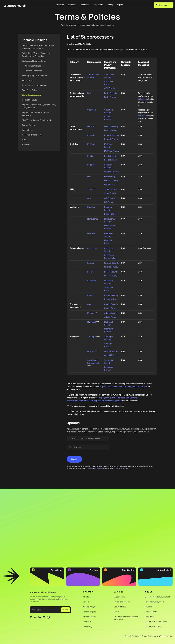
Task: Focus the Company / Organization Legal Name field
Action: [88, 438]
